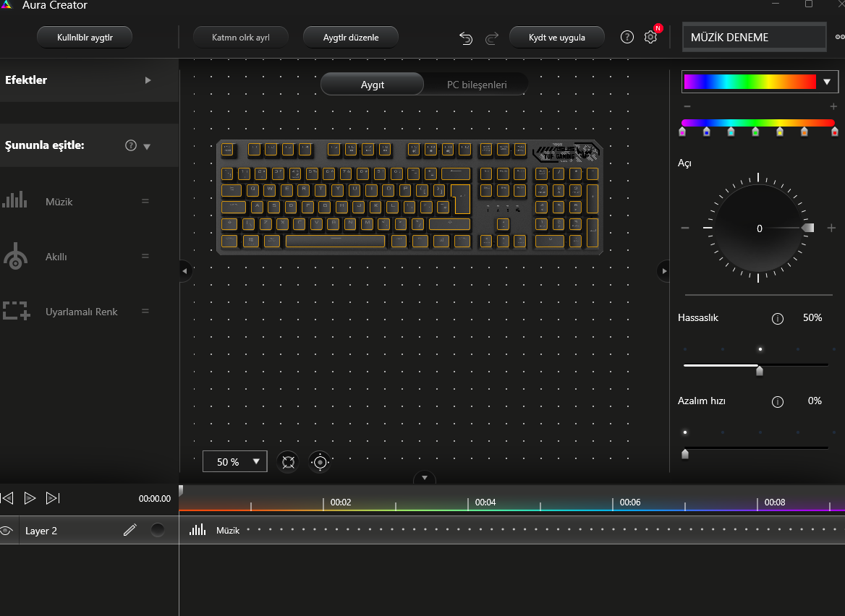Click the help icon beside Şununla eşitle

coord(131,145)
